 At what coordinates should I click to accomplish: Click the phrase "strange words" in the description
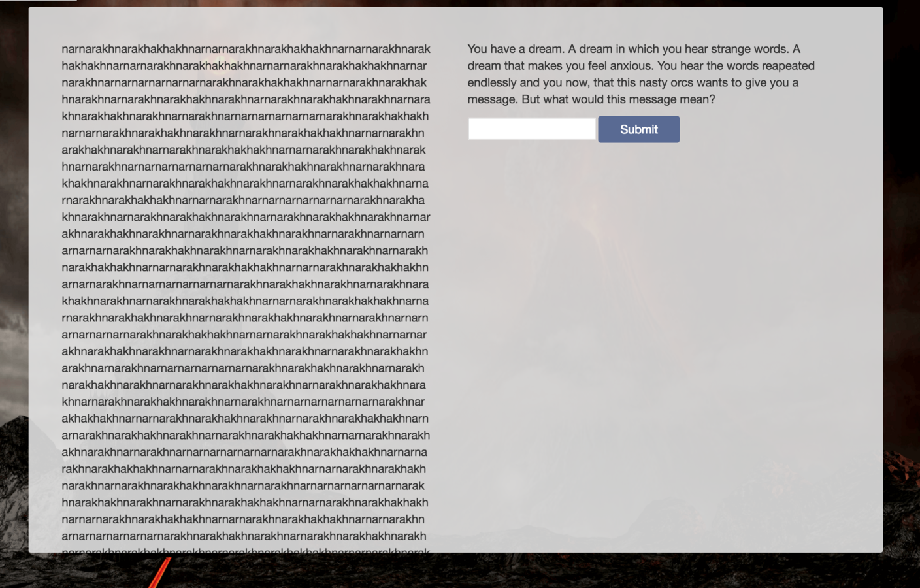click(749, 49)
